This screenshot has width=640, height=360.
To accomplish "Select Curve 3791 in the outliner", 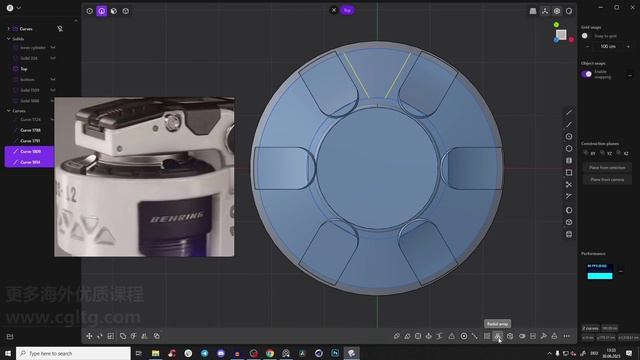I will click(30, 141).
